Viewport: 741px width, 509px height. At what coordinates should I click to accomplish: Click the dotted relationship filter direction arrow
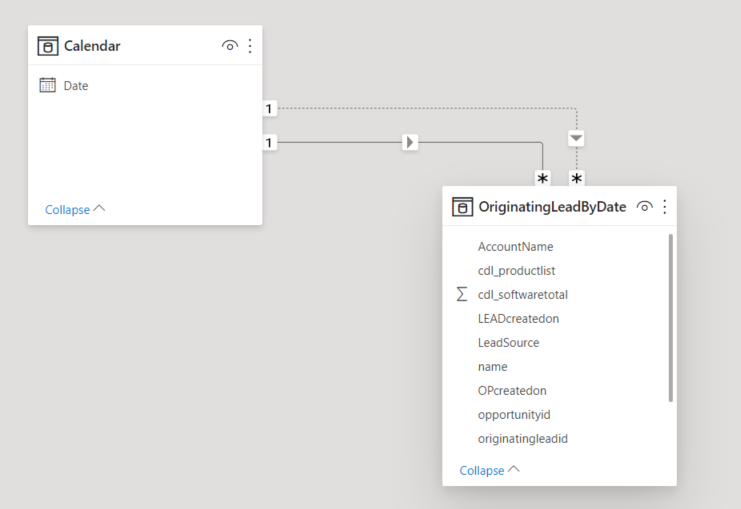click(576, 138)
